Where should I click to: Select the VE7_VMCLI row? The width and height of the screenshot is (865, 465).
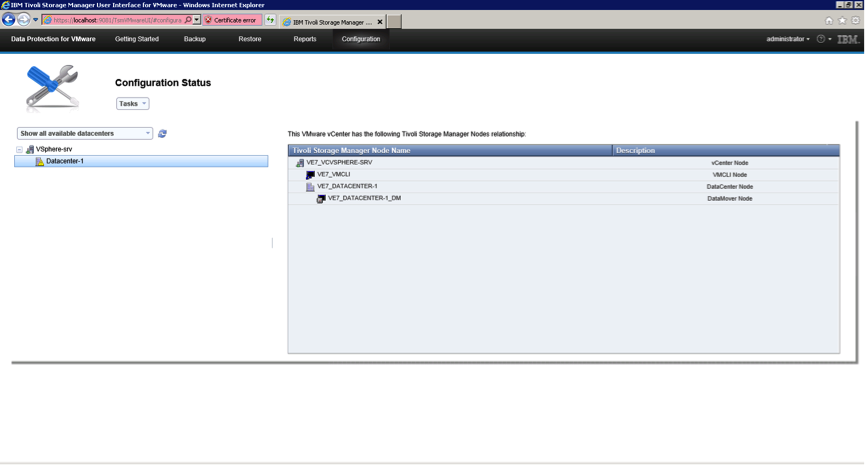564,175
